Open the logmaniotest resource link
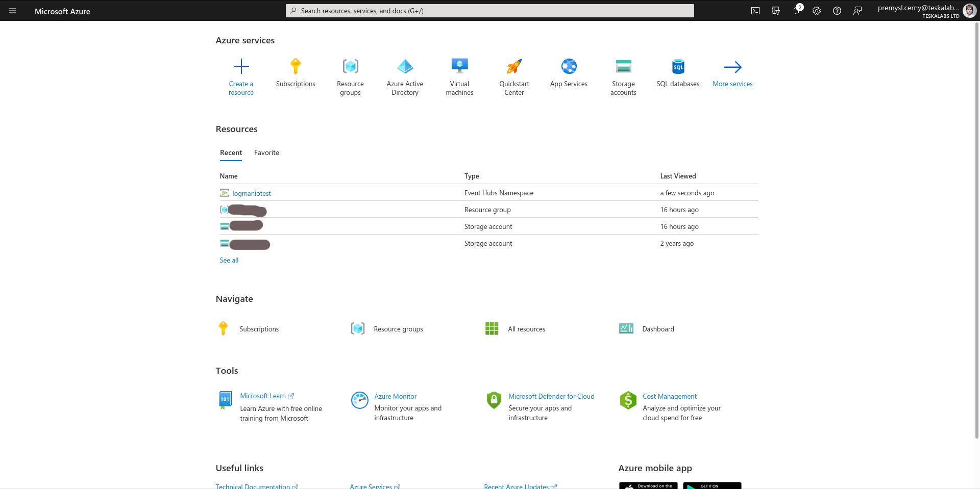 pyautogui.click(x=252, y=193)
